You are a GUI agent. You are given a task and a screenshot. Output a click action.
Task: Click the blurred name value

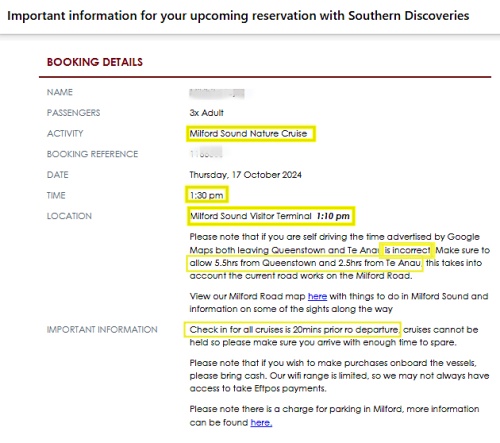coord(217,93)
